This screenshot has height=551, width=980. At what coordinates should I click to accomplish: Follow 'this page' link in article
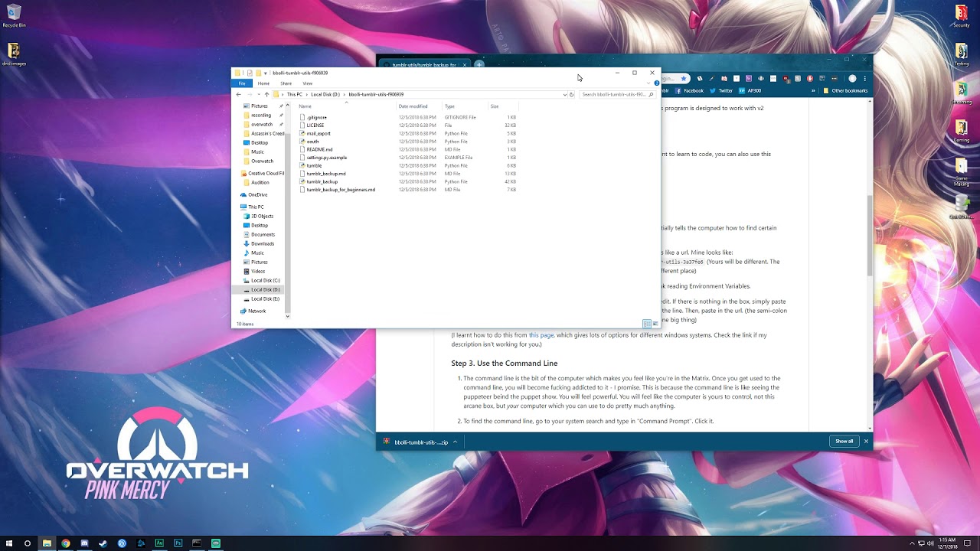coord(541,335)
